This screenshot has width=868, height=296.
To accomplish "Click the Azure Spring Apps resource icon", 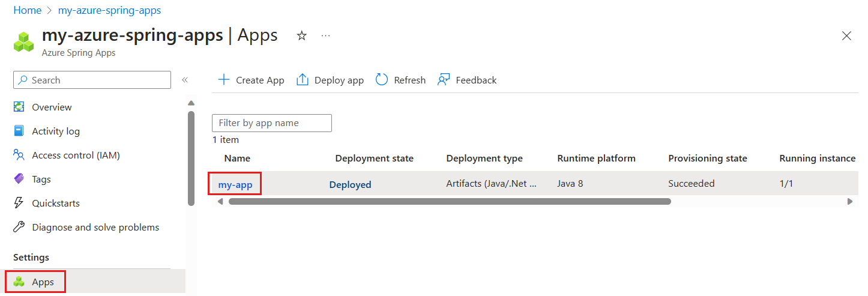I will [x=24, y=41].
